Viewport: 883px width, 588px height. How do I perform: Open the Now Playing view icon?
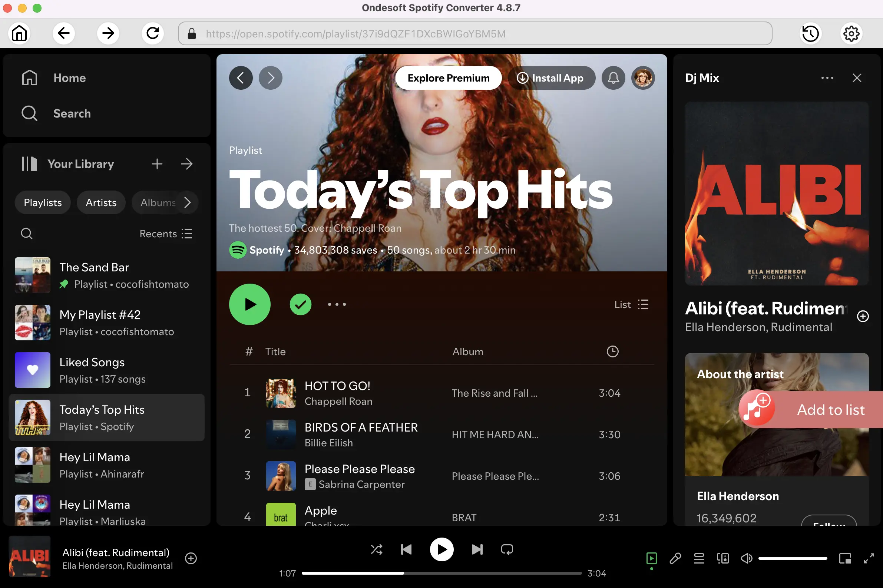(x=651, y=558)
